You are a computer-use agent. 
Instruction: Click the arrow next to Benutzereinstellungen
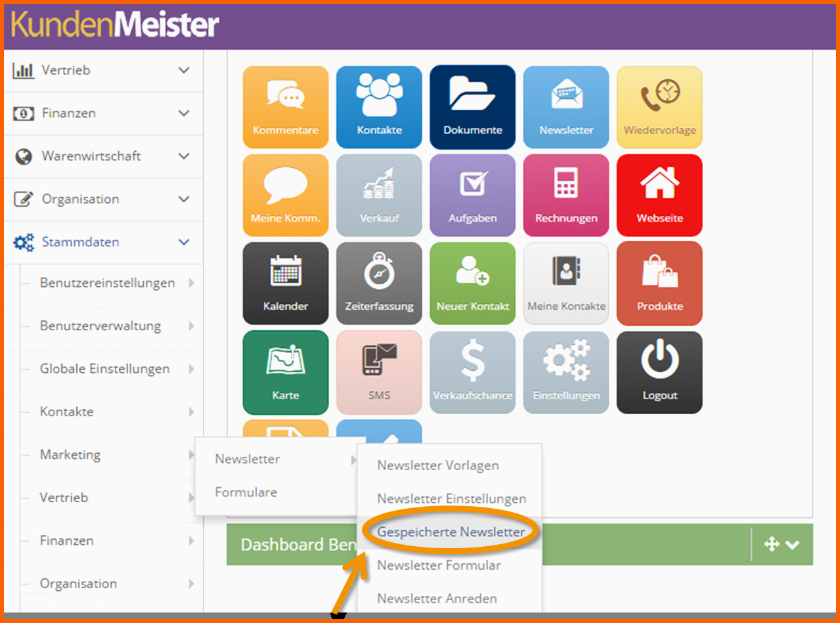click(191, 283)
